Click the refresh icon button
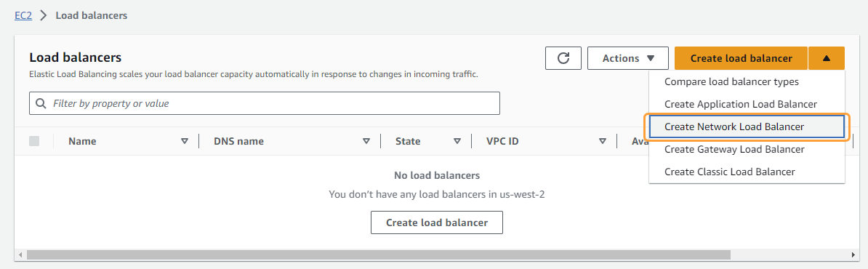The image size is (868, 269). tap(563, 58)
